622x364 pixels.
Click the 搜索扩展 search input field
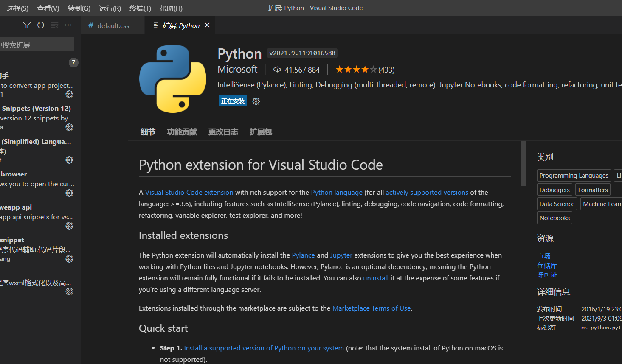coord(37,45)
